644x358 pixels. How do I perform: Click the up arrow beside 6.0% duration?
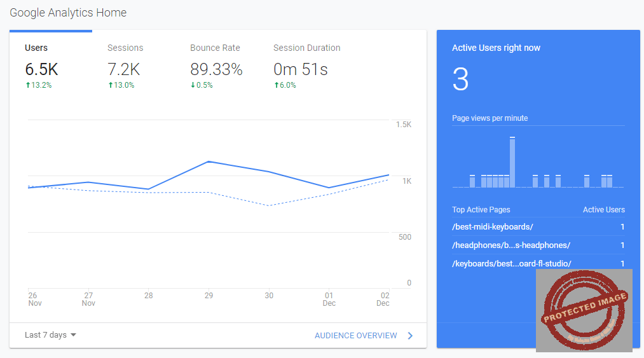tap(276, 85)
